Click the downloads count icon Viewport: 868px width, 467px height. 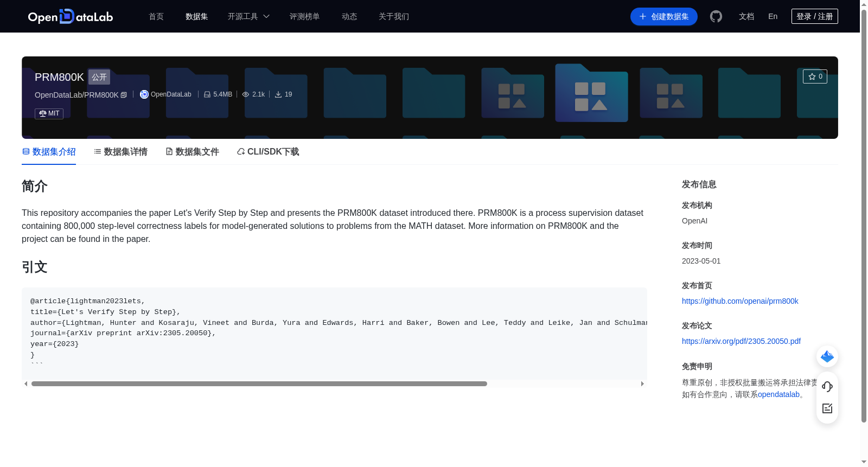(278, 94)
